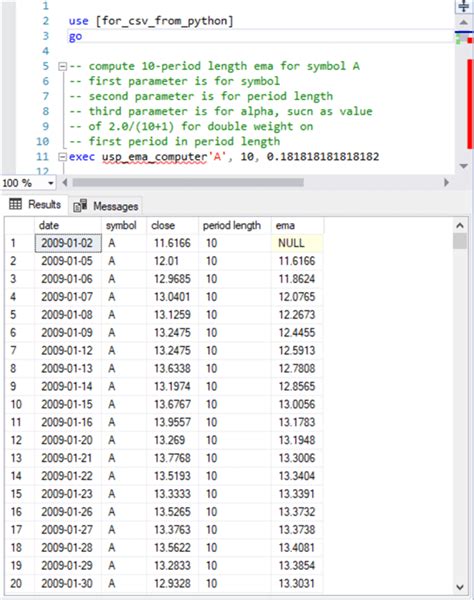This screenshot has height=600, width=474.
Task: Click the date cell 2009-01-15
Action: [x=68, y=404]
